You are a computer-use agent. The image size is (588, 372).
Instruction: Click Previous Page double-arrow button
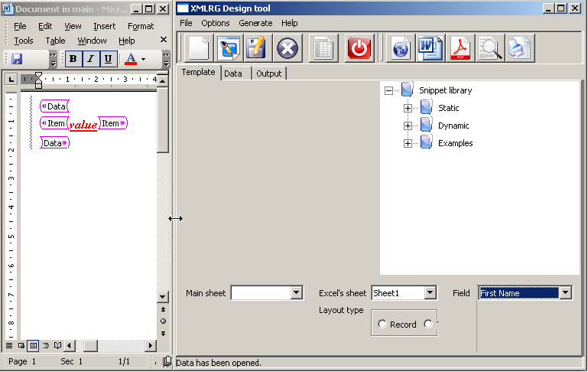tap(163, 309)
